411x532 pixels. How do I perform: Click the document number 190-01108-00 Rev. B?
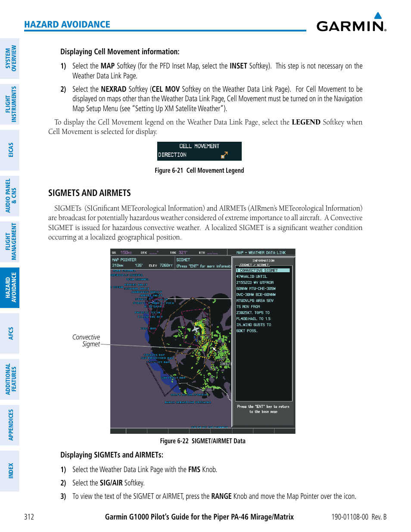point(359,517)
